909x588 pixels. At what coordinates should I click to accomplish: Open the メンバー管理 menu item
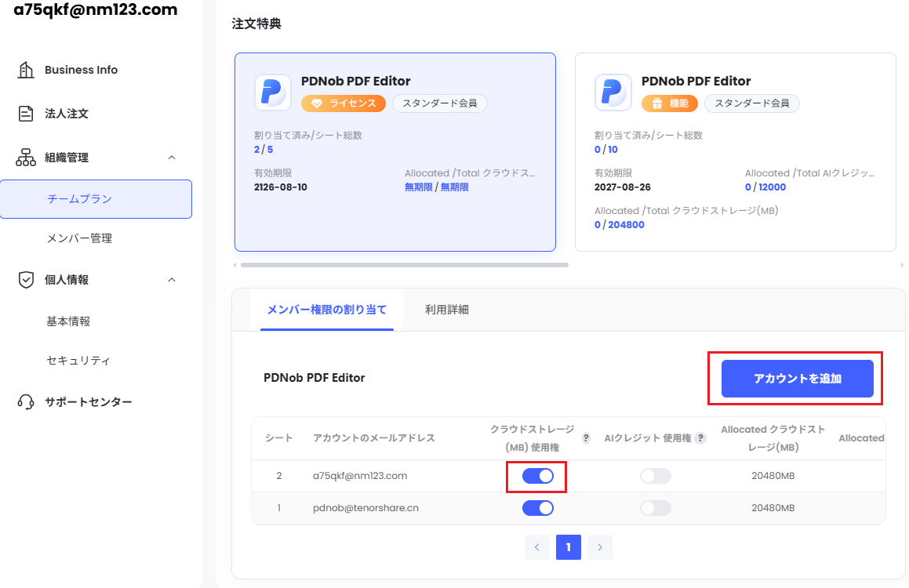point(79,238)
